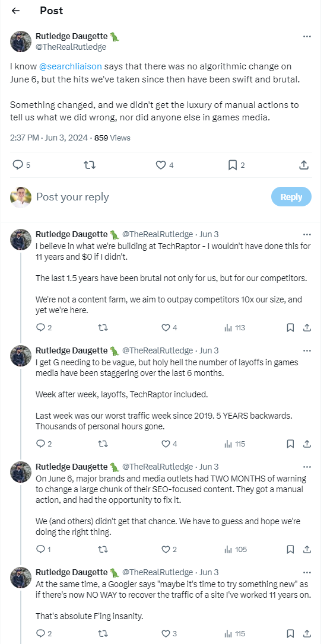Open more options on the TechRaptor reply
Viewport: 327px width, 644px height.
[307, 234]
